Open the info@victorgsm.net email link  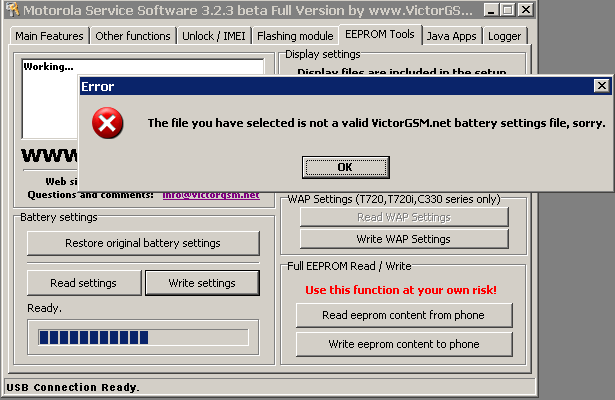pyautogui.click(x=211, y=195)
